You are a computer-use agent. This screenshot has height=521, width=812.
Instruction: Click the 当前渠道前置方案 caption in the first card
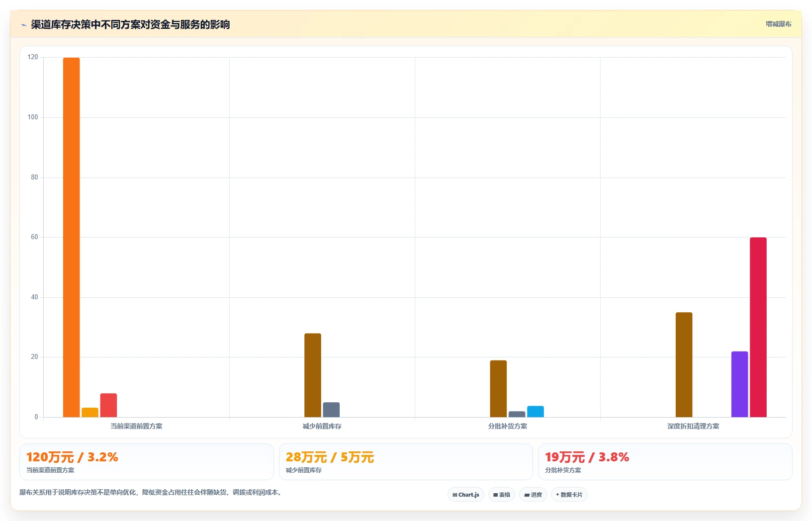tap(50, 470)
